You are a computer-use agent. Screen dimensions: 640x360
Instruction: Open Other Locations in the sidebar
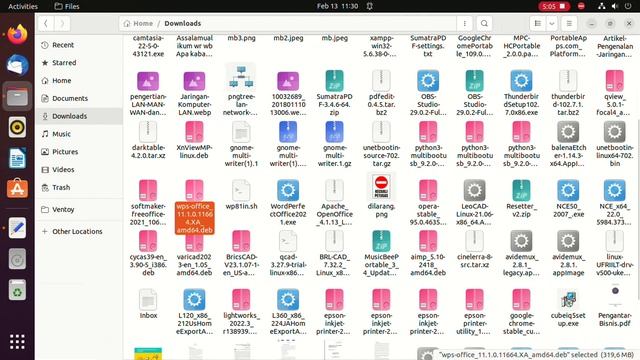79,231
